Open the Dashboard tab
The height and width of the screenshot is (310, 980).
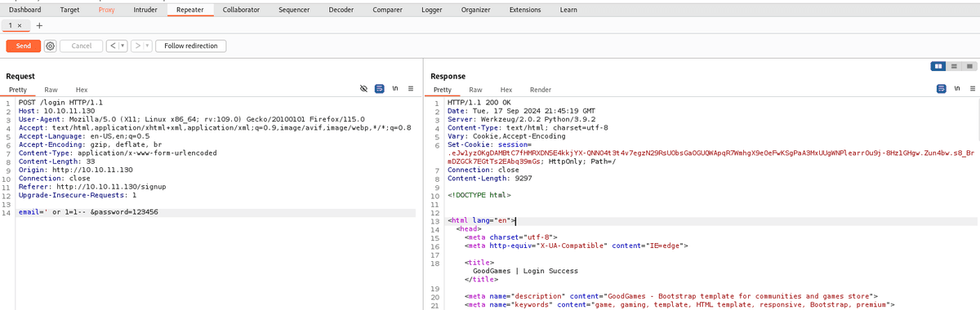pos(25,9)
